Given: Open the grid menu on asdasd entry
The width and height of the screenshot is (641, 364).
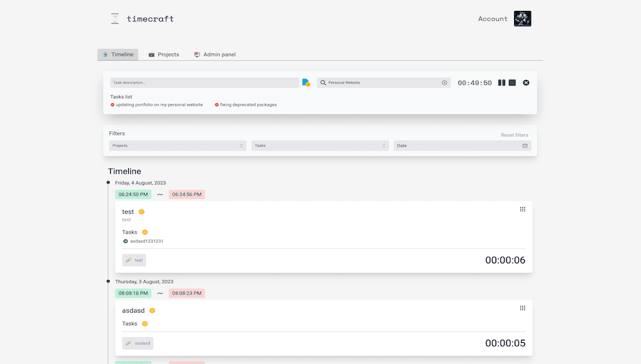Looking at the screenshot, I should [522, 308].
